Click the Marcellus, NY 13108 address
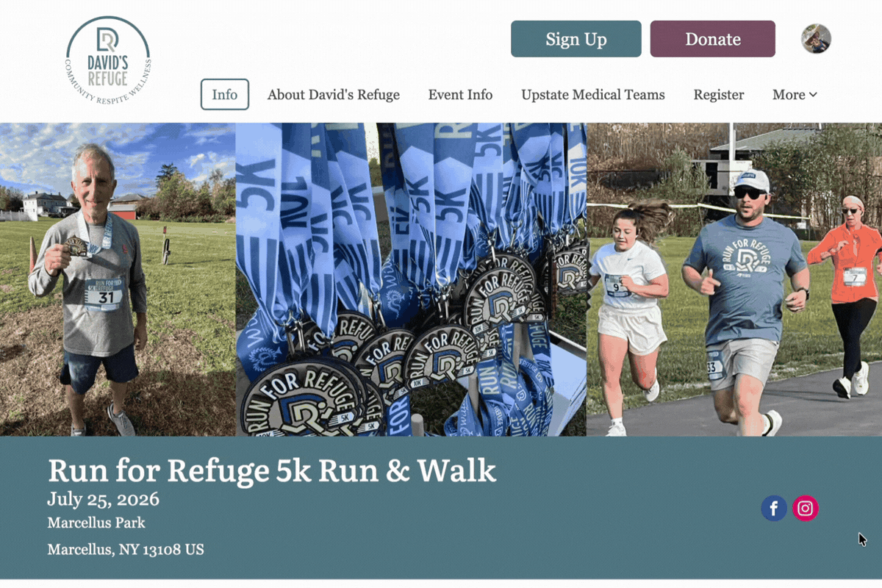The height and width of the screenshot is (588, 882). point(126,550)
